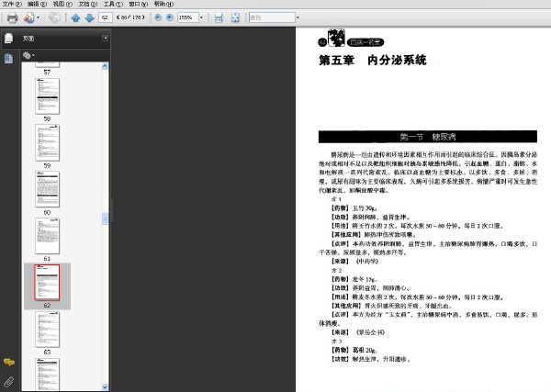Click the Attachments paperclip icon in the sidebar

pyautogui.click(x=9, y=382)
